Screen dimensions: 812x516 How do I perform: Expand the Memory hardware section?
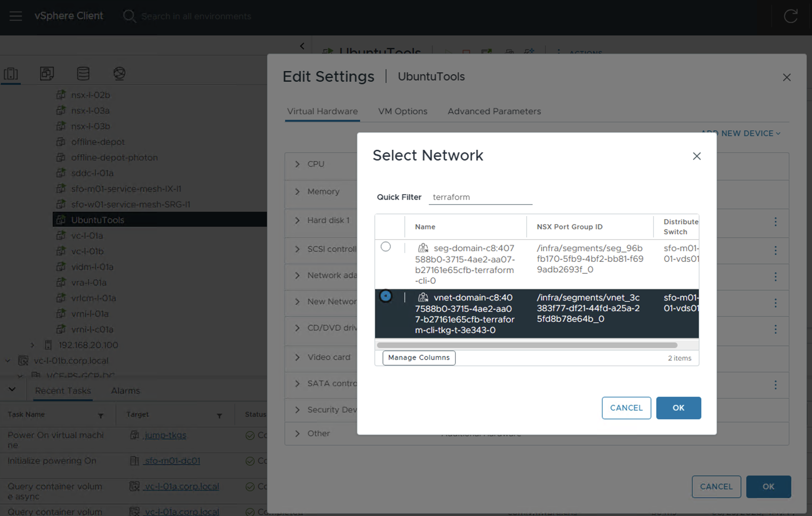(297, 192)
